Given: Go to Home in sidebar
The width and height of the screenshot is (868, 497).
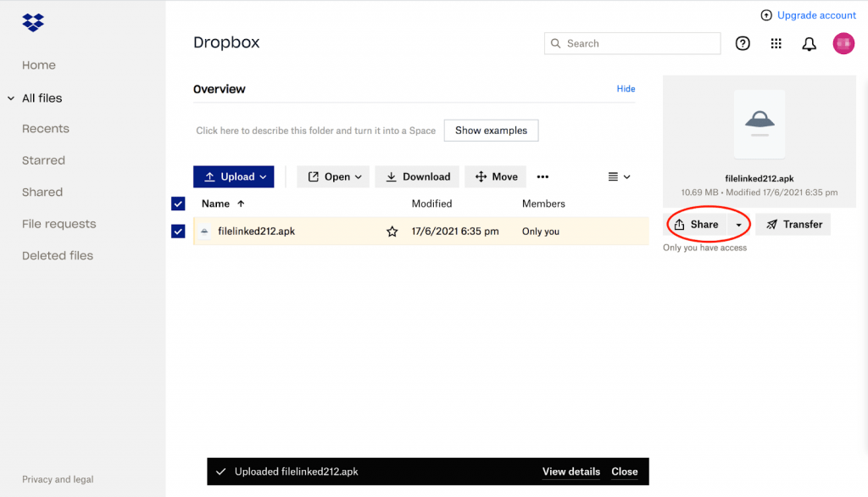Looking at the screenshot, I should point(39,64).
